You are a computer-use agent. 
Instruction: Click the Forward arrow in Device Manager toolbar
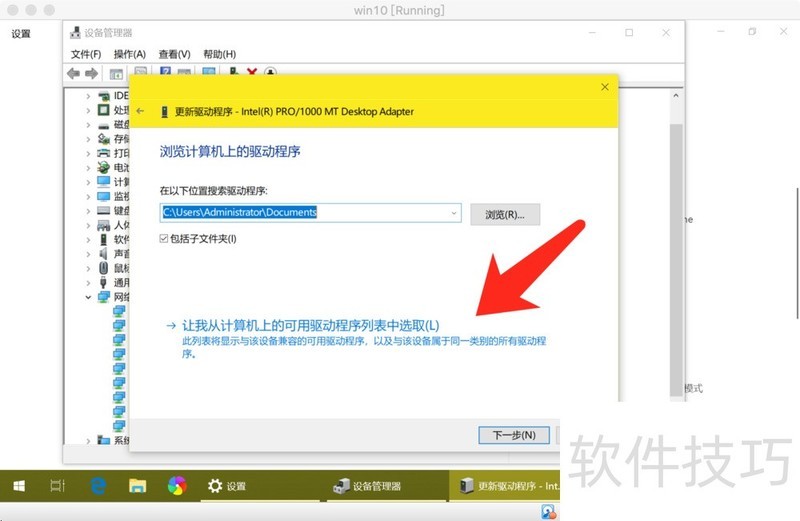[x=91, y=73]
